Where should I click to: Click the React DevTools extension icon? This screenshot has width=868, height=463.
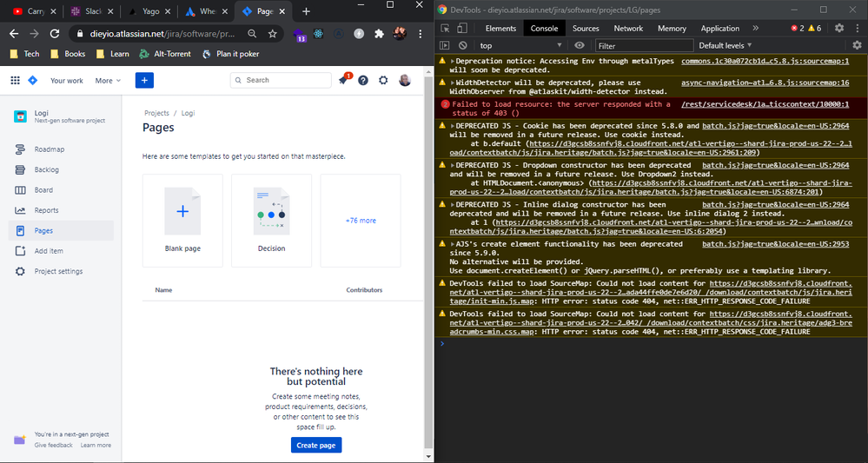[x=318, y=34]
